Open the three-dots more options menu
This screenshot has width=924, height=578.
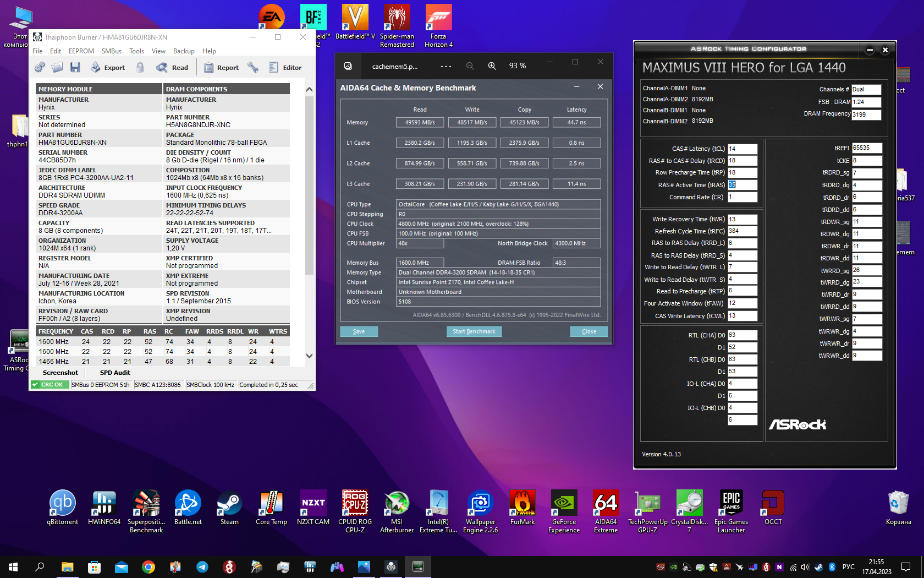pos(446,66)
